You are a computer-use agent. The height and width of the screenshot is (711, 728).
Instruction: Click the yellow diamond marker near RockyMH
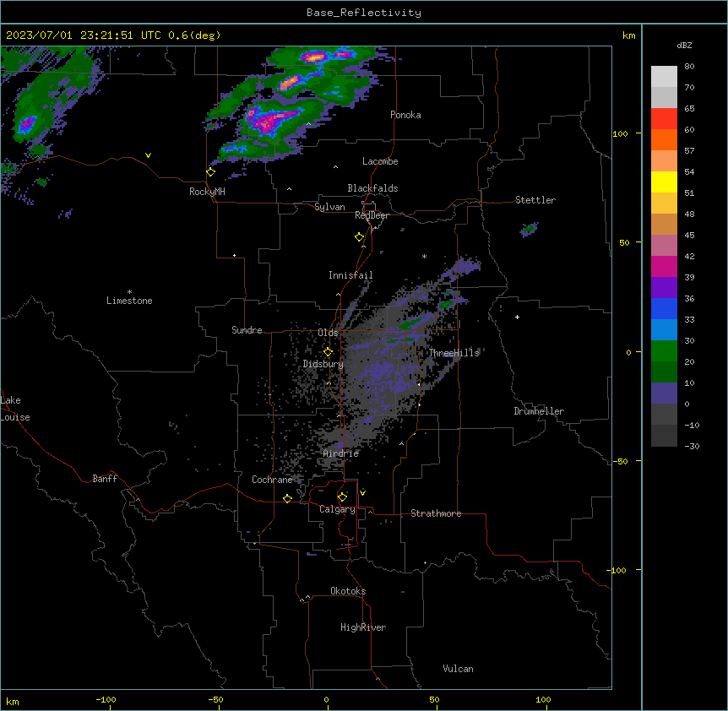(x=211, y=172)
